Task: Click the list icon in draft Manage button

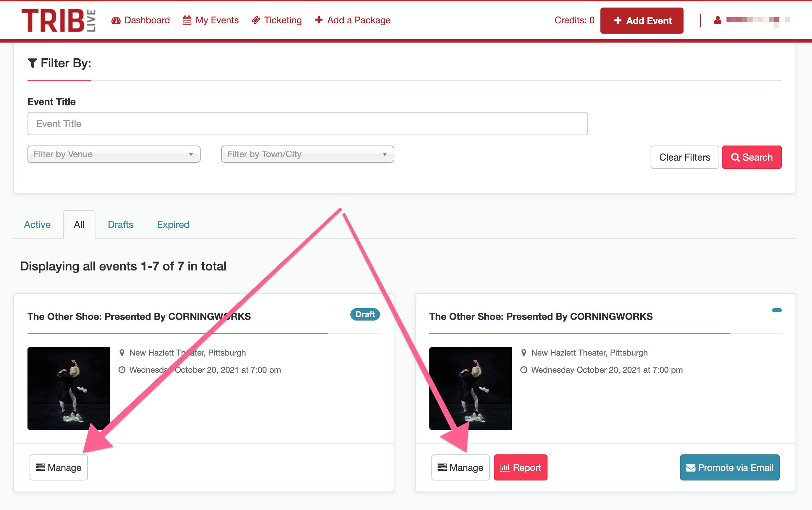Action: click(x=40, y=467)
